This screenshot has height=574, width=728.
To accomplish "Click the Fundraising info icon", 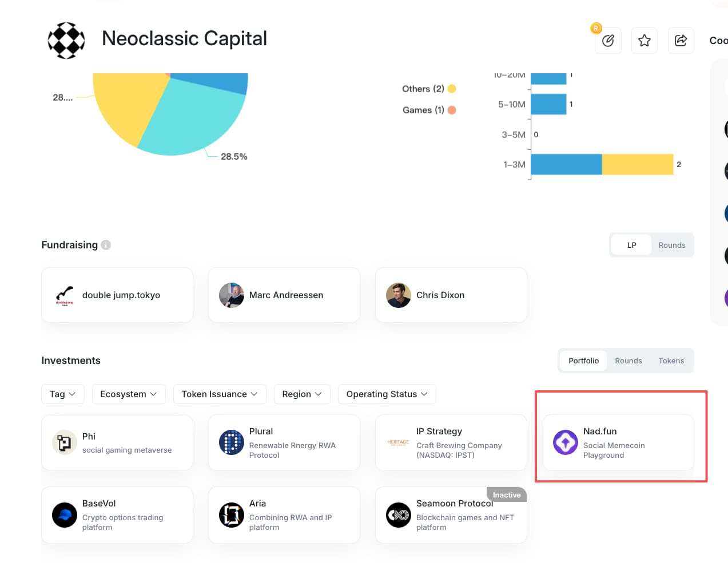I will coord(106,245).
